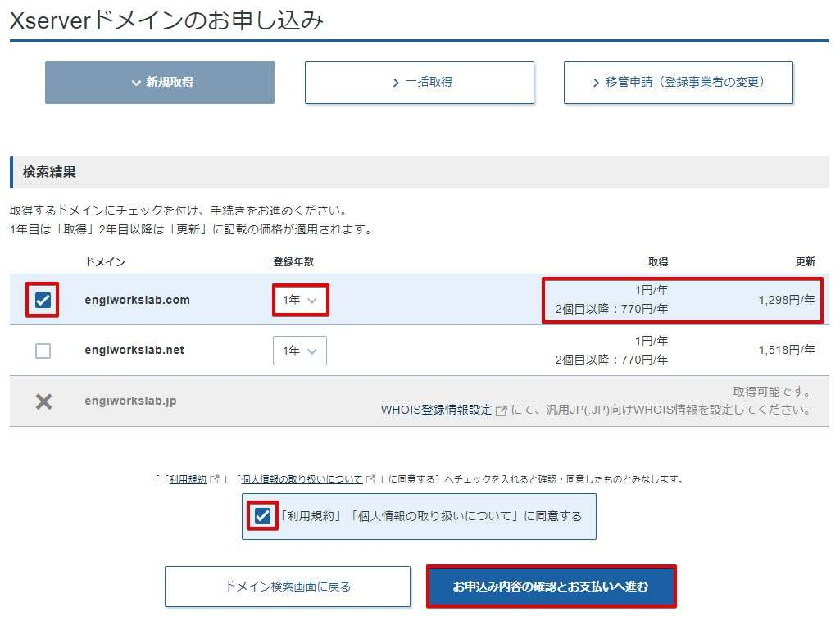The height and width of the screenshot is (621, 840).
Task: Click external-link icon after WHOIS登録情報設定
Action: [501, 410]
